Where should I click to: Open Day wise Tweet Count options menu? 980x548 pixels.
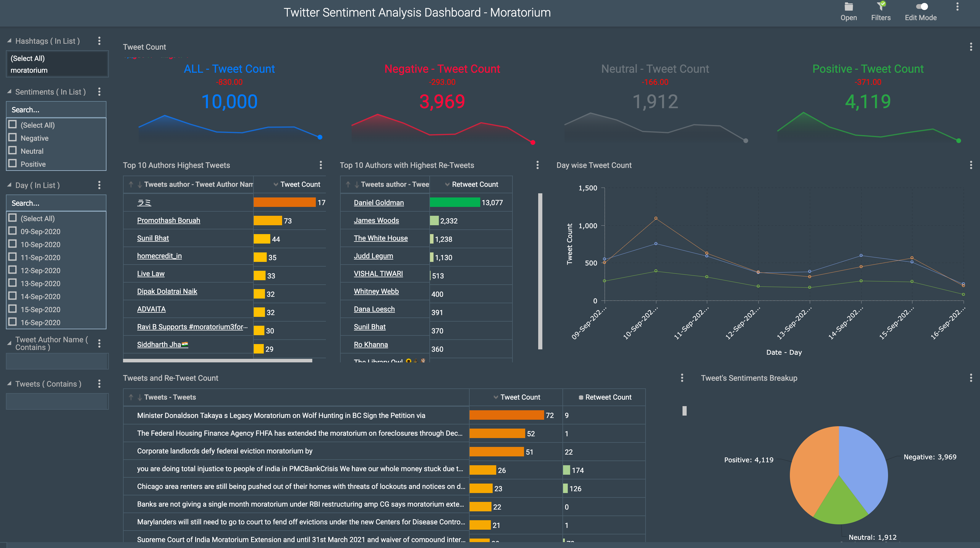pos(971,165)
